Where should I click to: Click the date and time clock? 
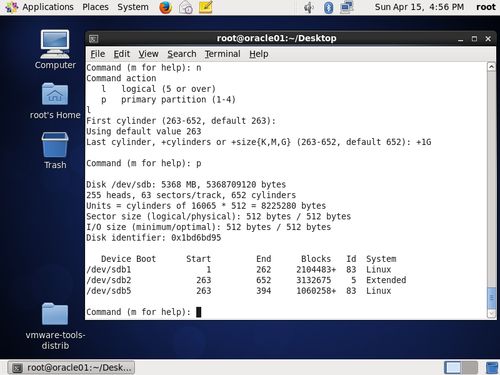419,7
